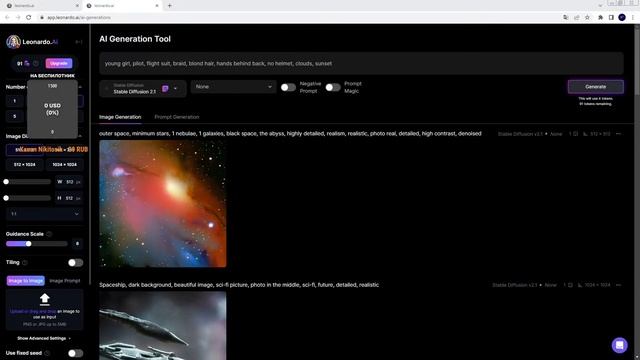Open the token info help icon
The image size is (640, 360).
[x=36, y=63]
